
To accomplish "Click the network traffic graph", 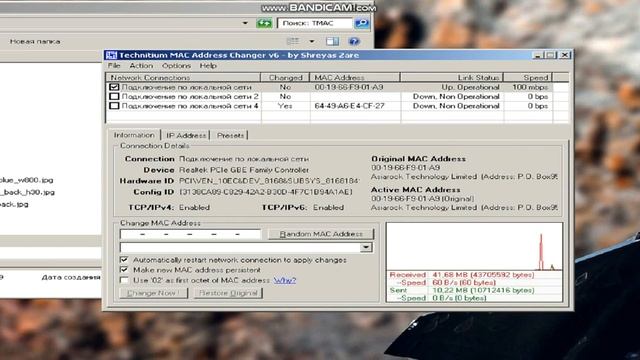I will [474, 247].
